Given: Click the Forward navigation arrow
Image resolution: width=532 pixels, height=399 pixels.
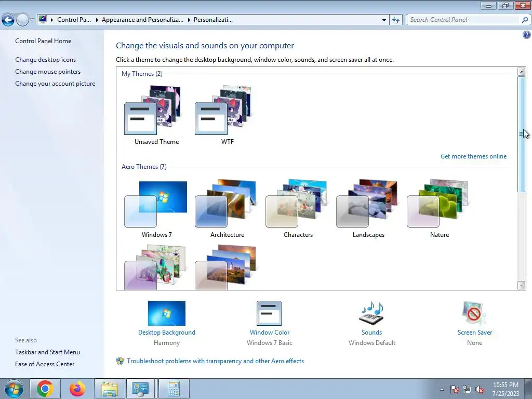Looking at the screenshot, I should point(22,20).
